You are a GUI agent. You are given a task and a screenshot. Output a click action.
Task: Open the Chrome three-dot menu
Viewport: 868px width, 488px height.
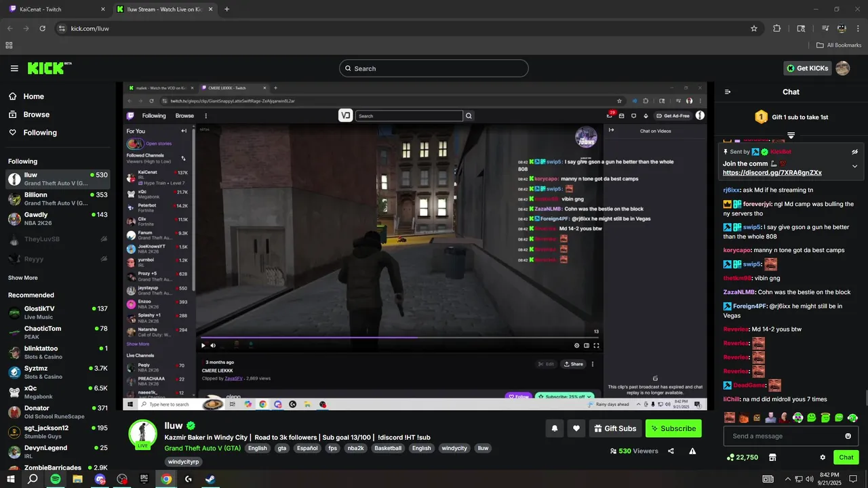click(x=859, y=28)
